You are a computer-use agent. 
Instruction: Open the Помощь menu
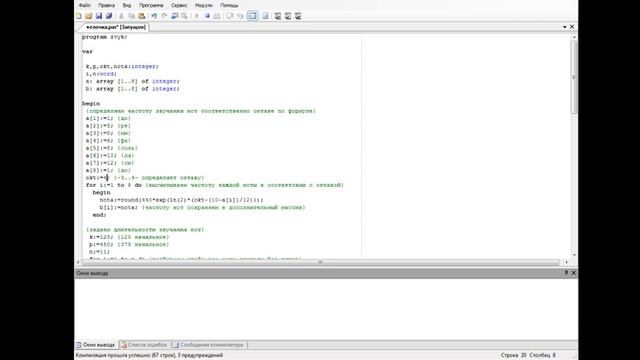[x=229, y=5]
